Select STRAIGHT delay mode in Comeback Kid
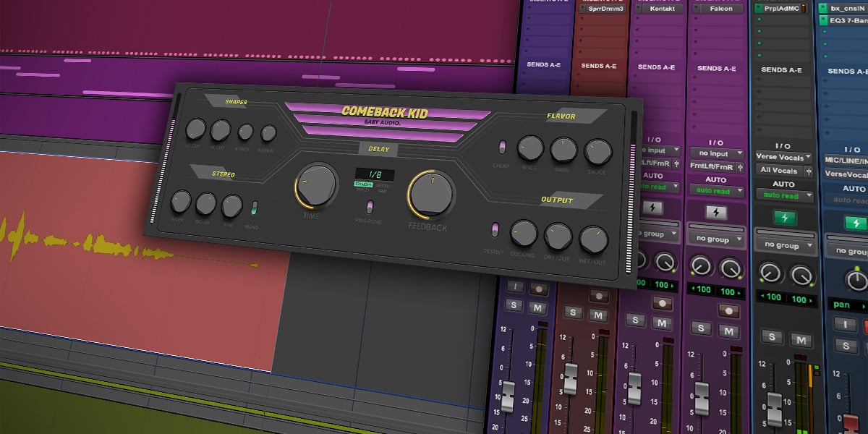 (x=363, y=186)
